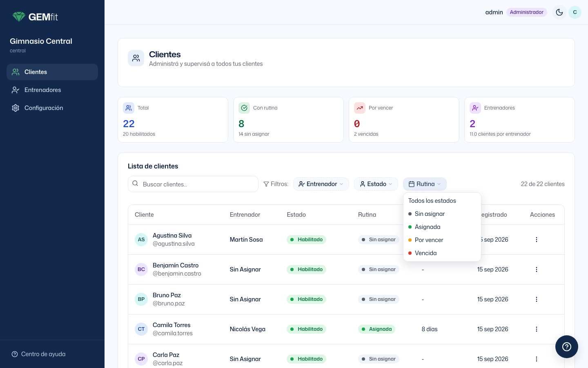Open Centro de ayuda link

[38, 354]
